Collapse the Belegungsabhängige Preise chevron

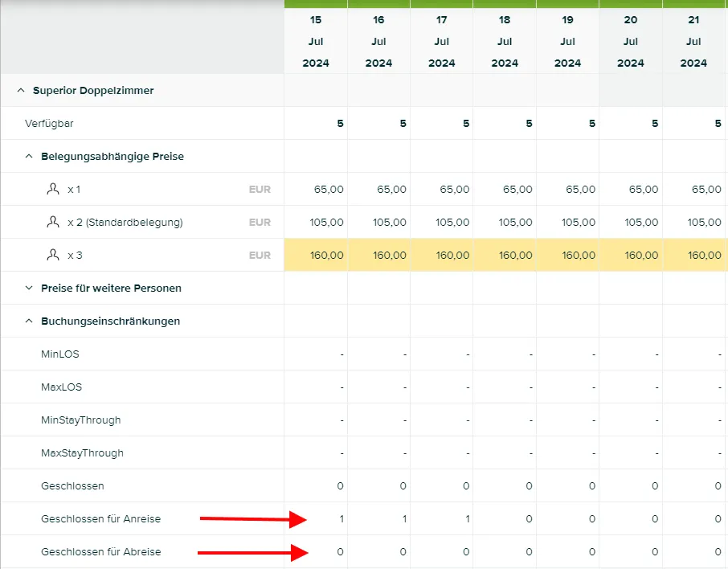[29, 156]
